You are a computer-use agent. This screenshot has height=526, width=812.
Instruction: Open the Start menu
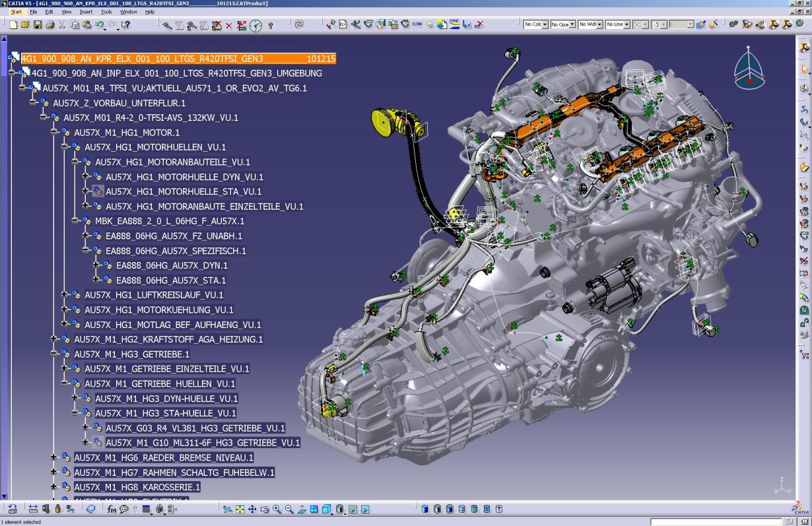(16, 12)
